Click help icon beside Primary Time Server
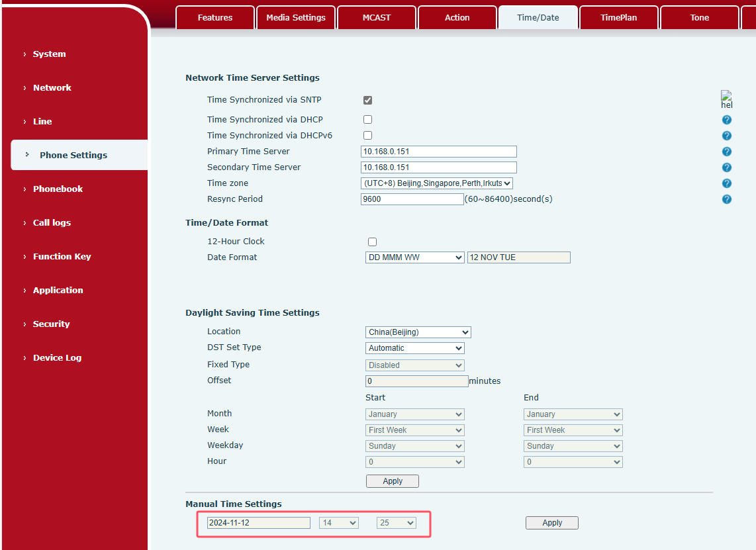The height and width of the screenshot is (550, 756). point(726,152)
